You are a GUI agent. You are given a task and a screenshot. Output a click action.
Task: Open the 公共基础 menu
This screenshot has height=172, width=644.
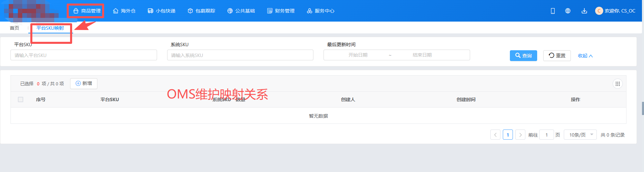[241, 11]
